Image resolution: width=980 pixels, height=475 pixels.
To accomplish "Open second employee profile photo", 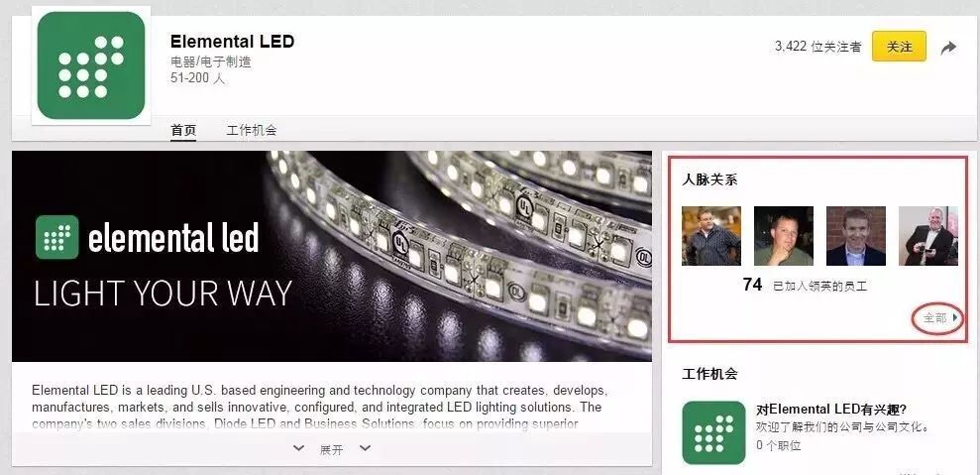I will pyautogui.click(x=784, y=236).
